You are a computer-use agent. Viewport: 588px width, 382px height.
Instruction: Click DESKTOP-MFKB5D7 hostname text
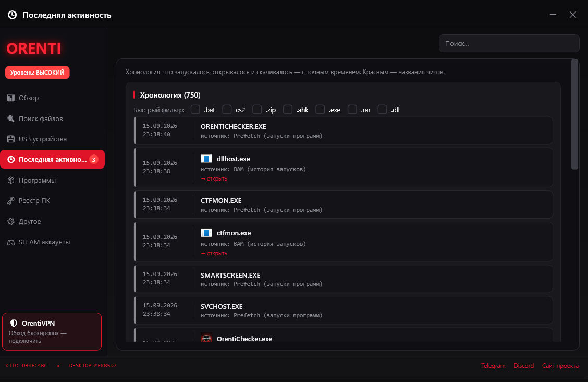93,365
